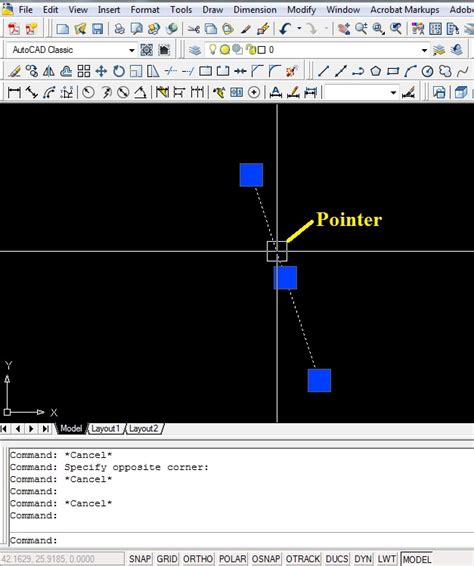Toggle ORTHO mode in status bar
The height and width of the screenshot is (566, 474).
[198, 559]
